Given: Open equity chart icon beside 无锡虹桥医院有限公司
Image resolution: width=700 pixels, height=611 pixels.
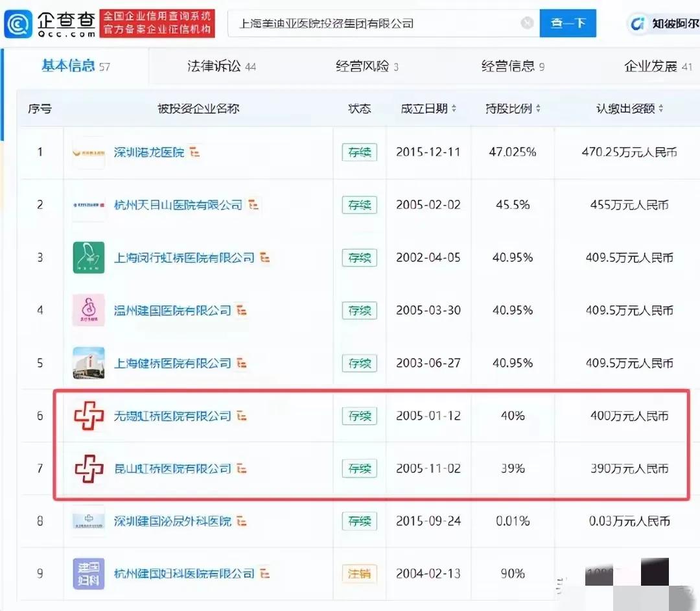Looking at the screenshot, I should point(242,415).
